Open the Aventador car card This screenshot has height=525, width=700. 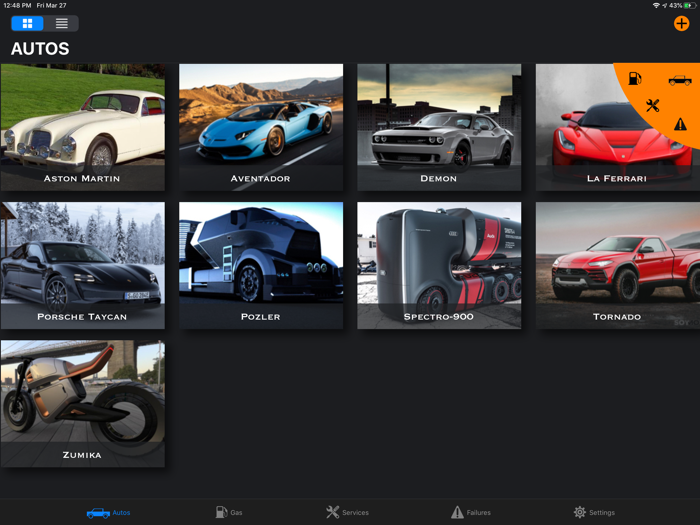261,127
